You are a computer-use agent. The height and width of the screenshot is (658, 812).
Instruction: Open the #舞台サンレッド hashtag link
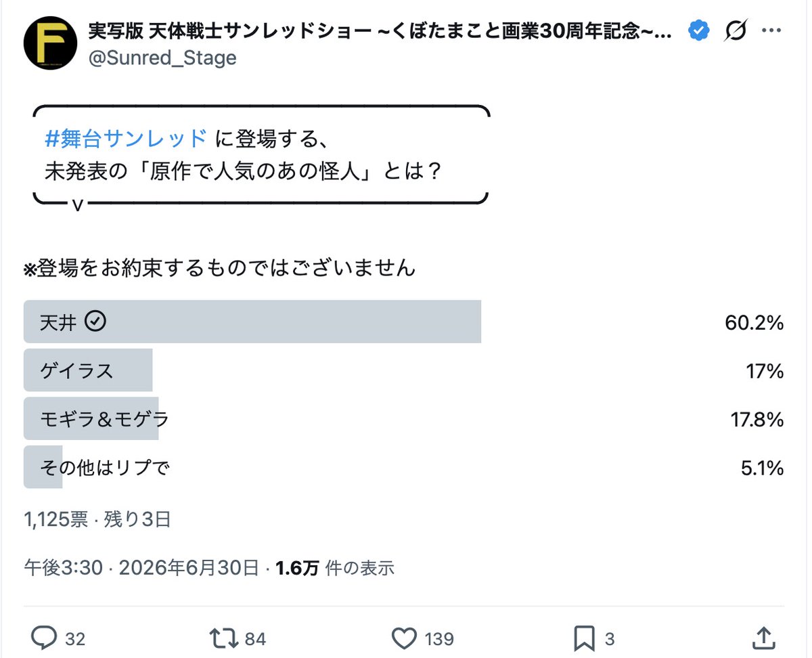coord(126,138)
